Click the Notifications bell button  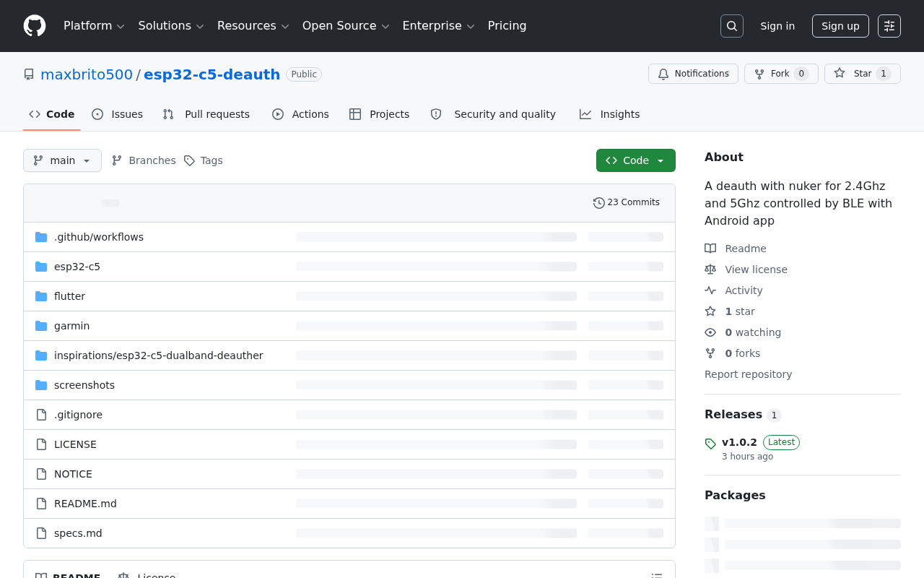click(x=693, y=74)
